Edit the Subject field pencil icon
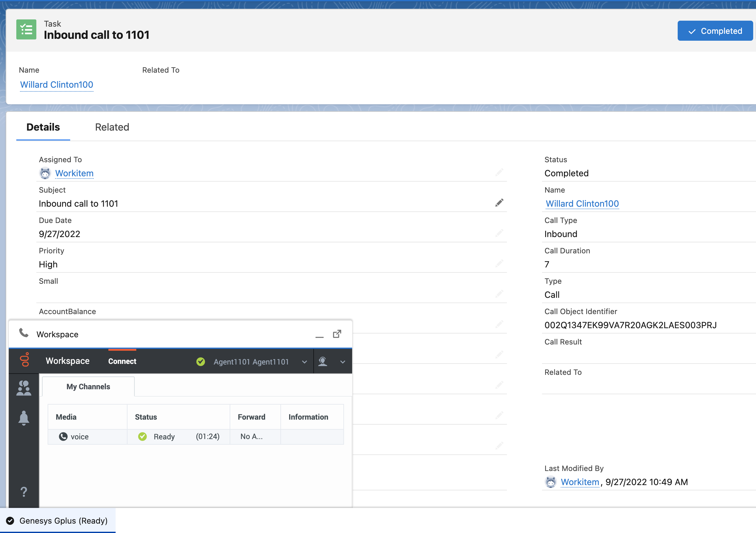Screen dimensions: 756x533 click(x=499, y=203)
